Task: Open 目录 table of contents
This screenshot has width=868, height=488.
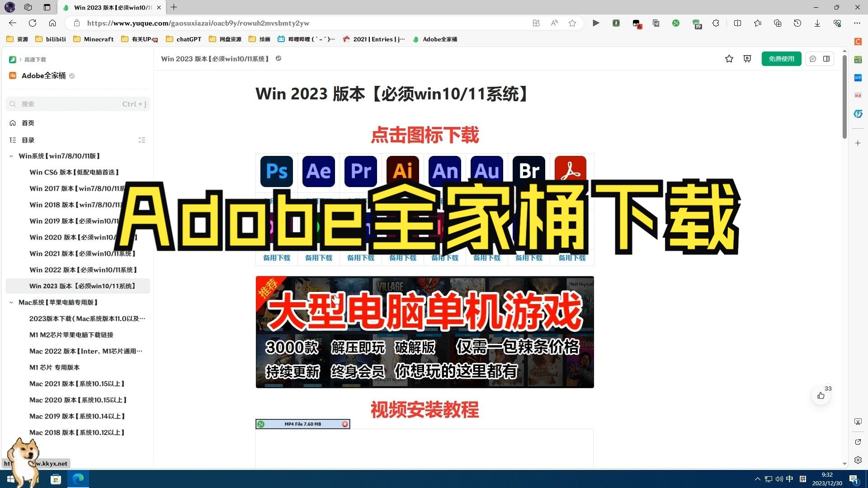Action: (28, 140)
